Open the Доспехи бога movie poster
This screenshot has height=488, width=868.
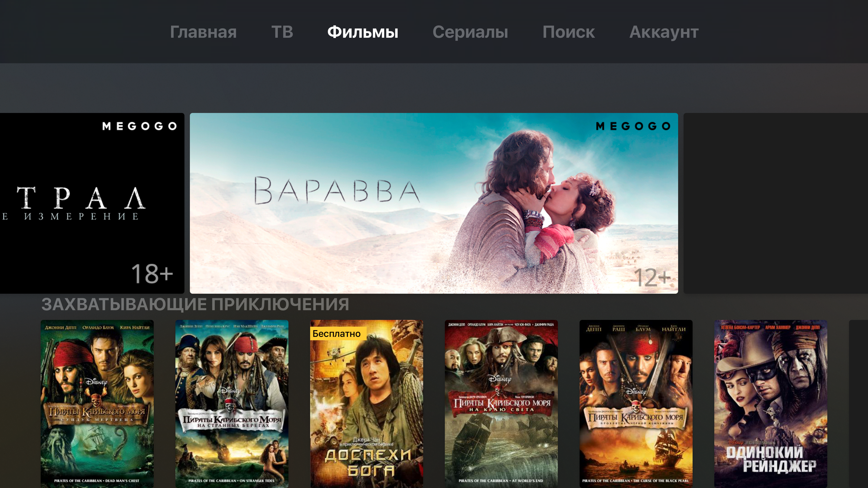coord(367,404)
